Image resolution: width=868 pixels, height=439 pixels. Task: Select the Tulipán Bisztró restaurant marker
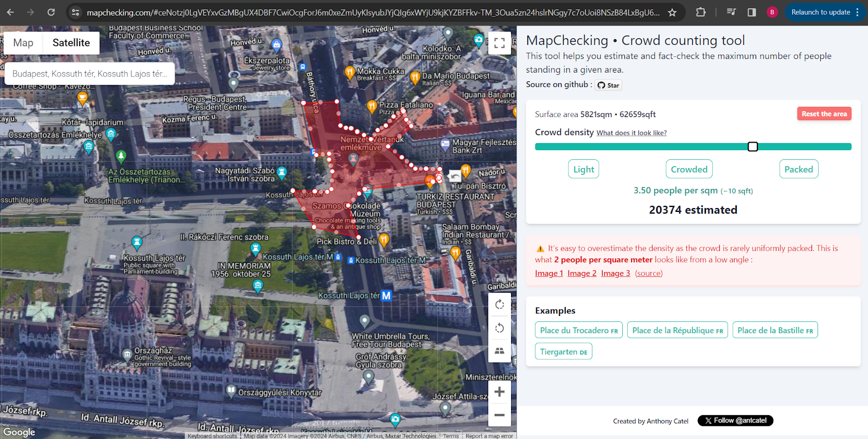point(465,171)
